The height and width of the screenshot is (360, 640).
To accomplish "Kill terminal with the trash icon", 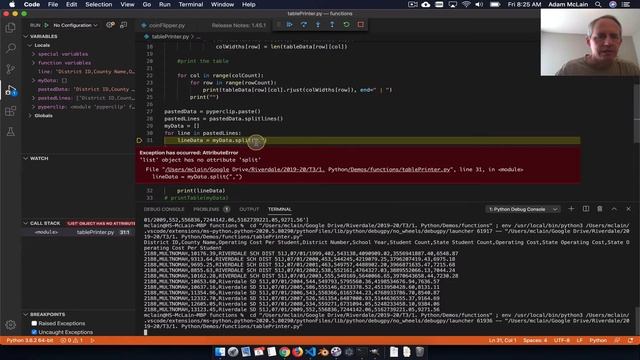I will tap(600, 209).
